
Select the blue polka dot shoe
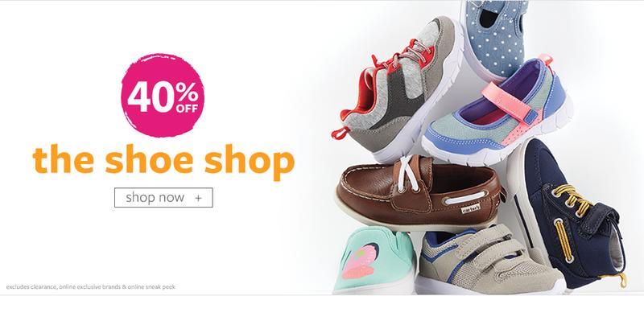point(495,39)
